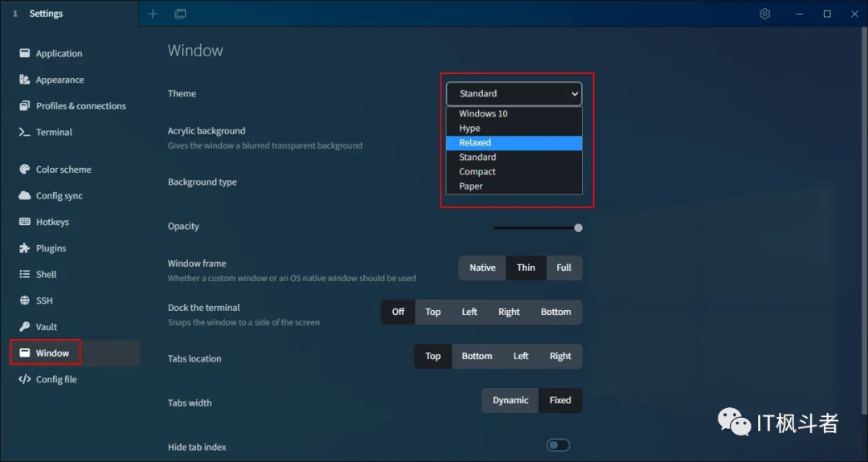
Task: Click the Appearance palette icon
Action: [x=24, y=80]
